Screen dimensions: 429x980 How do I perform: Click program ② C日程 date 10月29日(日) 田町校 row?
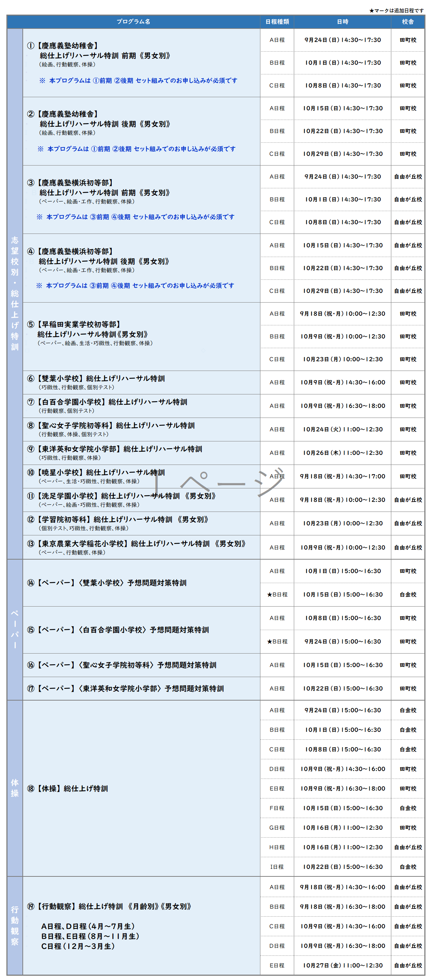tap(342, 154)
